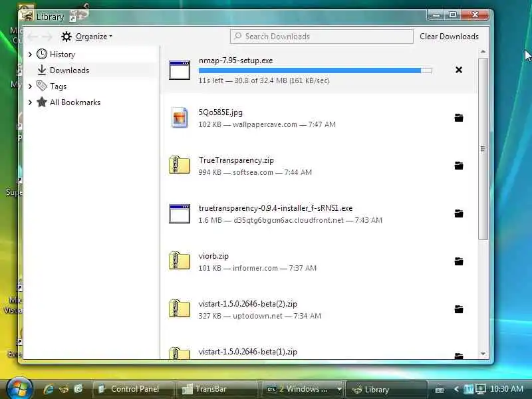Select Downloads in the sidebar

tap(70, 70)
